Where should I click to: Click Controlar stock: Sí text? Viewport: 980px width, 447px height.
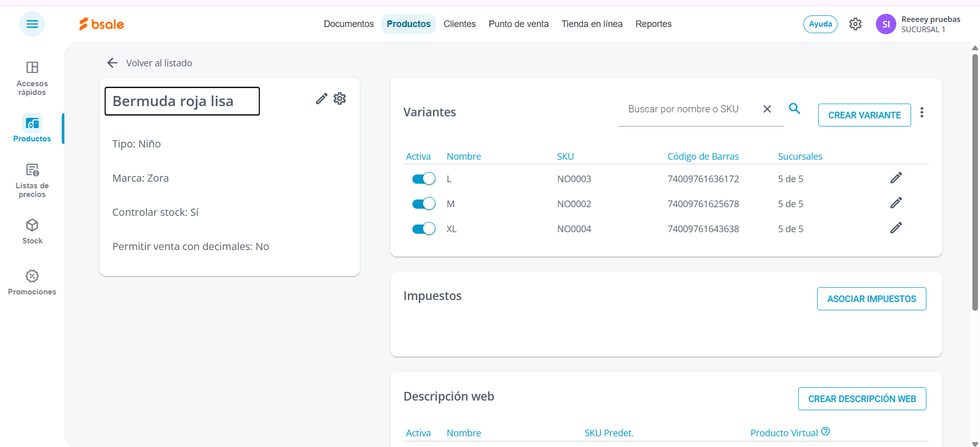click(155, 212)
